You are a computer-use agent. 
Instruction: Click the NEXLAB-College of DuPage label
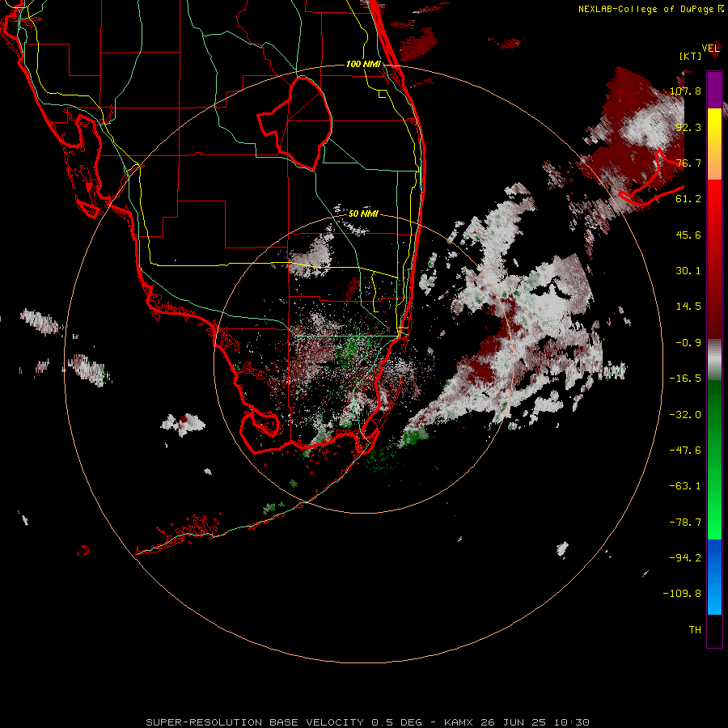click(x=645, y=9)
